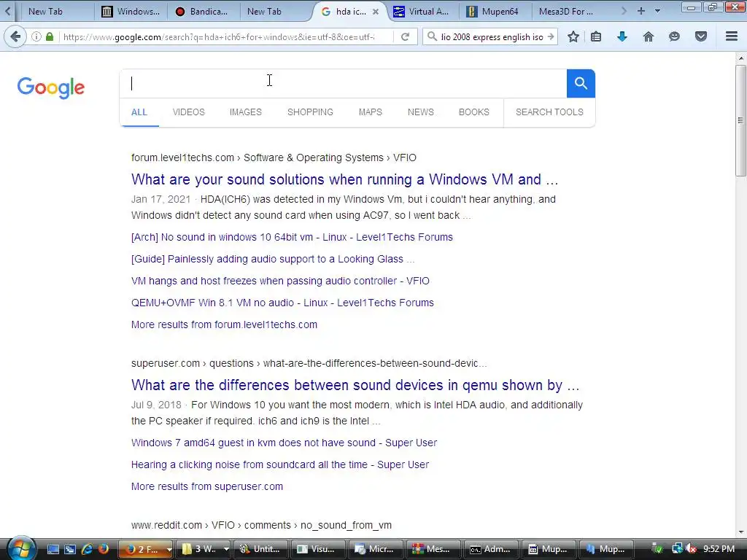Open 'What are the differences between sound devices' result
This screenshot has height=560, width=747.
[355, 385]
